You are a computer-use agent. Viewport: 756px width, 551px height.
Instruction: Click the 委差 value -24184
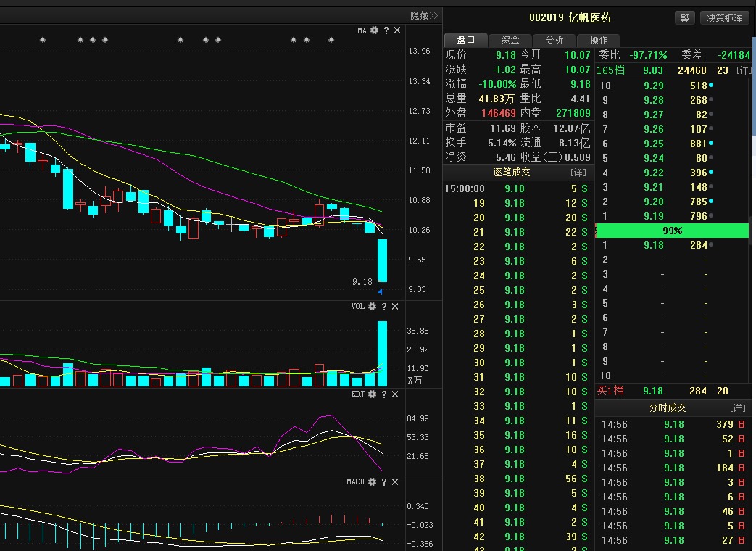(x=734, y=55)
